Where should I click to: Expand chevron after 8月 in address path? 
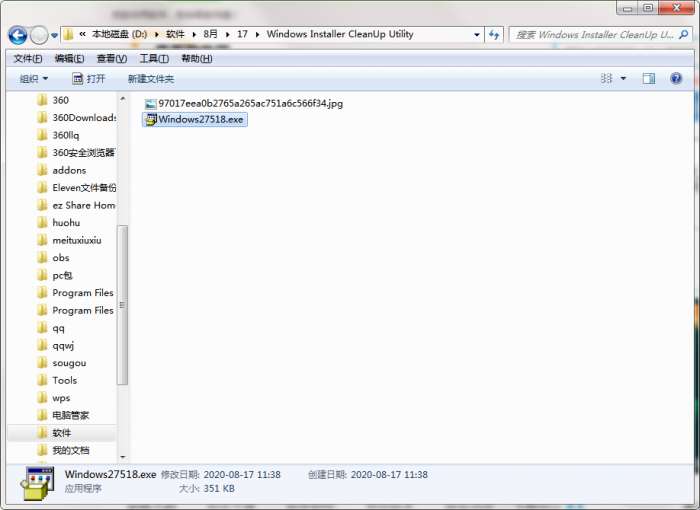[227, 34]
